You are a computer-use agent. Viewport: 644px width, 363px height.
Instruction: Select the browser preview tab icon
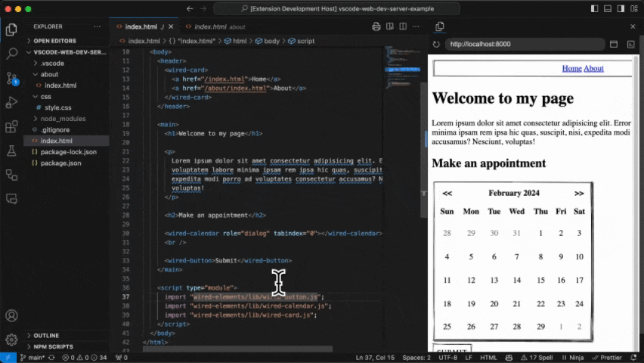(439, 26)
